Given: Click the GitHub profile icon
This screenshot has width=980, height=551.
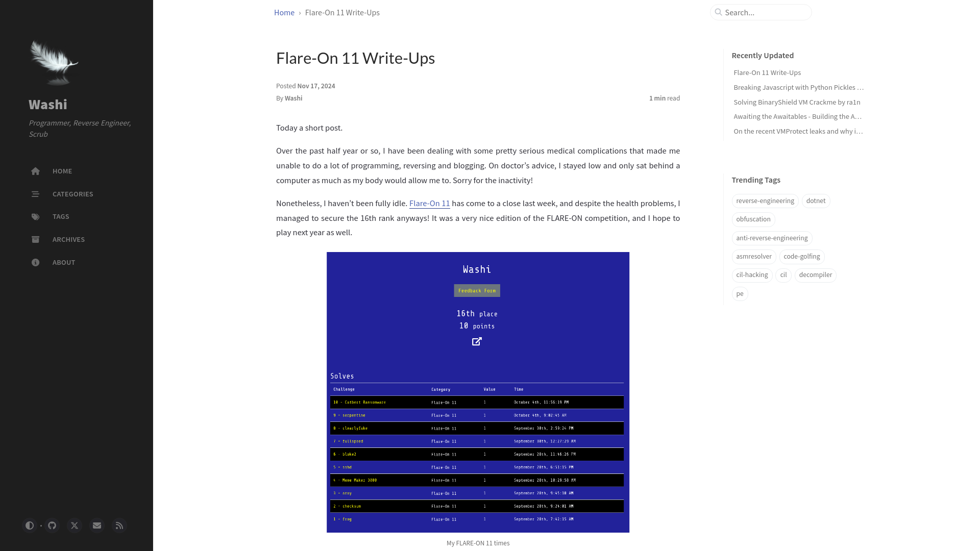Looking at the screenshot, I should point(52,525).
